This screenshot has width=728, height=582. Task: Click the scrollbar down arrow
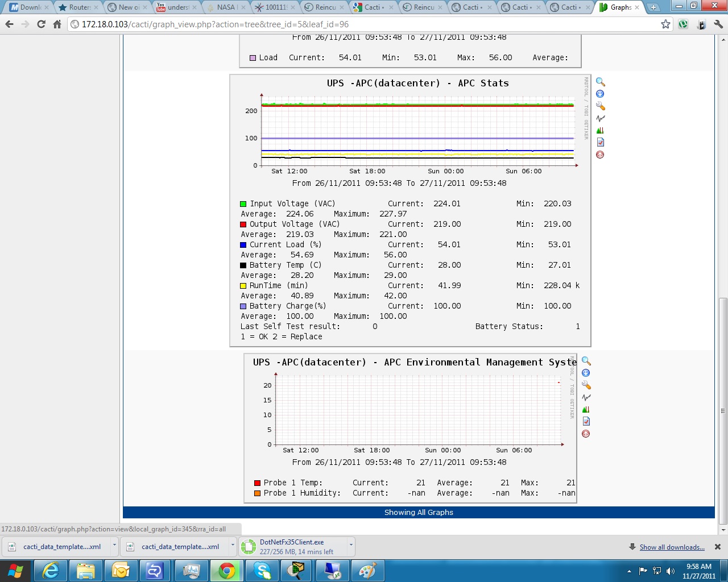point(723,530)
